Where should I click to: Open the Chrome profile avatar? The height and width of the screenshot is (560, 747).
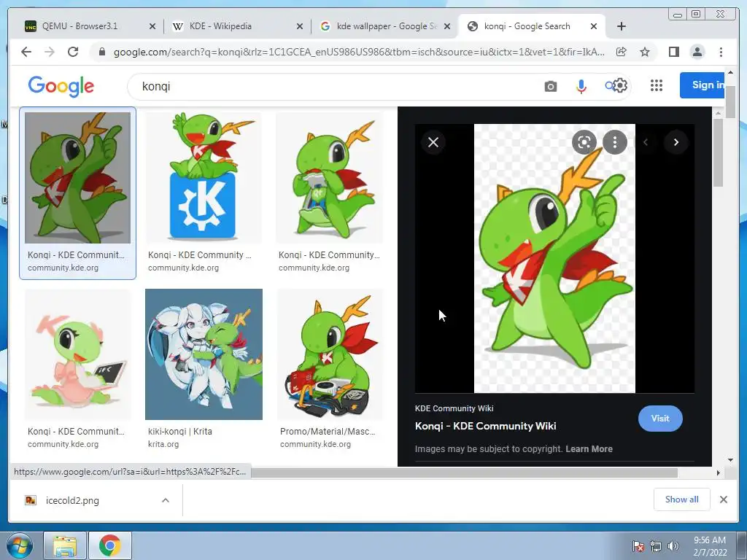pos(697,52)
